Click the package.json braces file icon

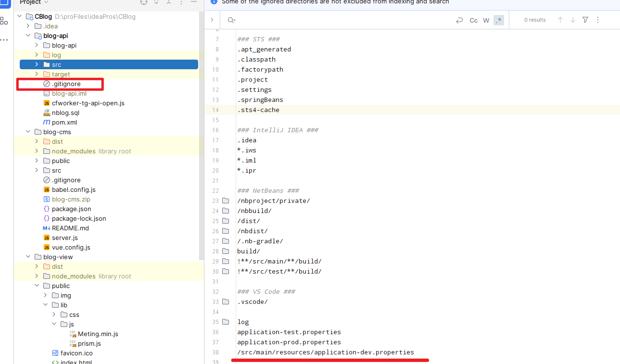(47, 209)
